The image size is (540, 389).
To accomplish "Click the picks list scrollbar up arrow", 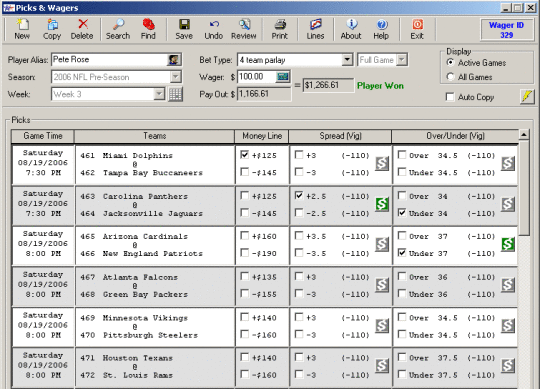I will click(524, 135).
